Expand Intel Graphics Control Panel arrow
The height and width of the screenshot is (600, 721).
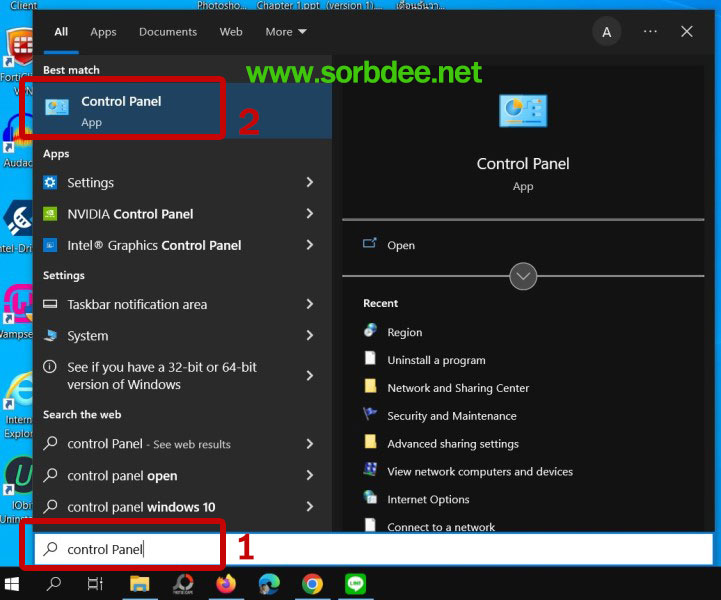click(x=309, y=245)
